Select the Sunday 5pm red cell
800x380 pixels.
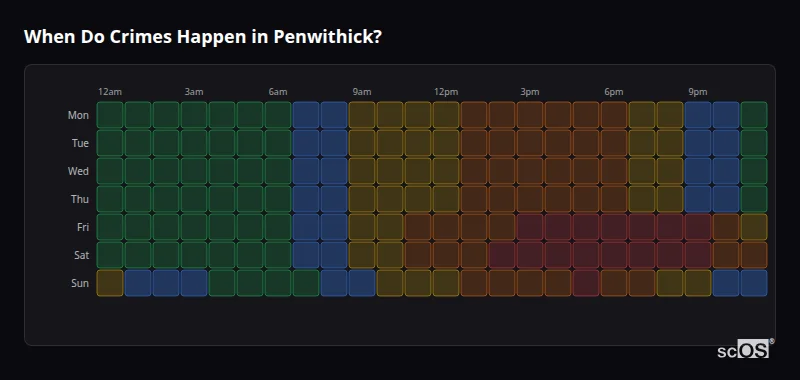(586, 283)
